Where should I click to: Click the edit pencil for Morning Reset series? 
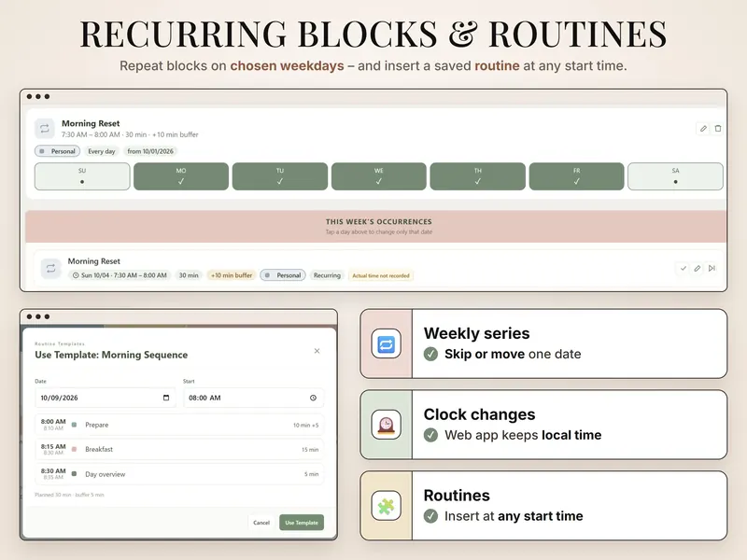click(x=703, y=129)
